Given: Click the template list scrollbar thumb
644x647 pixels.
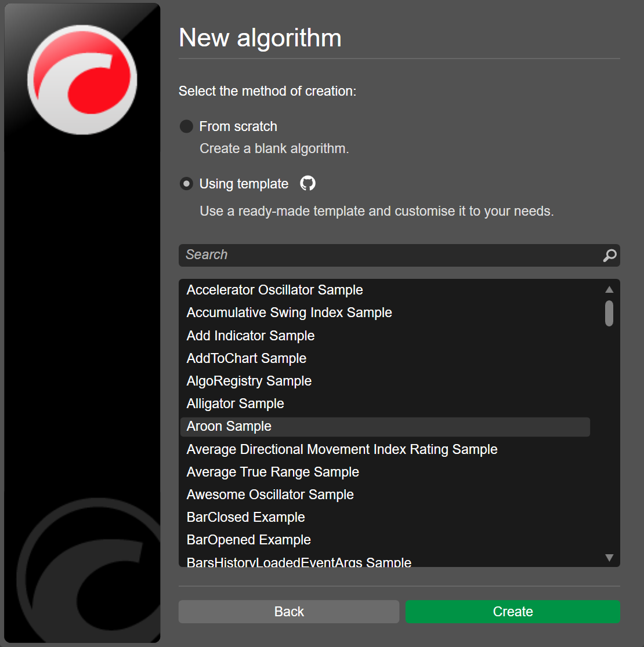Looking at the screenshot, I should (609, 313).
